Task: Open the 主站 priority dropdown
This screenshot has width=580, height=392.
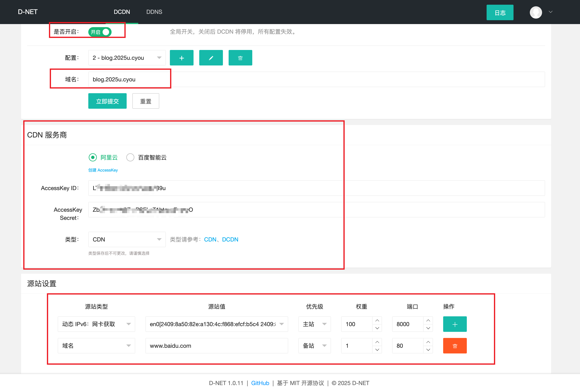Action: 314,324
